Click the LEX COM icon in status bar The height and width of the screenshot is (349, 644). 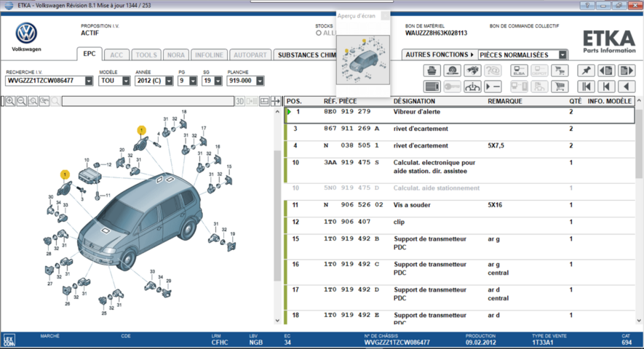coord(9,340)
